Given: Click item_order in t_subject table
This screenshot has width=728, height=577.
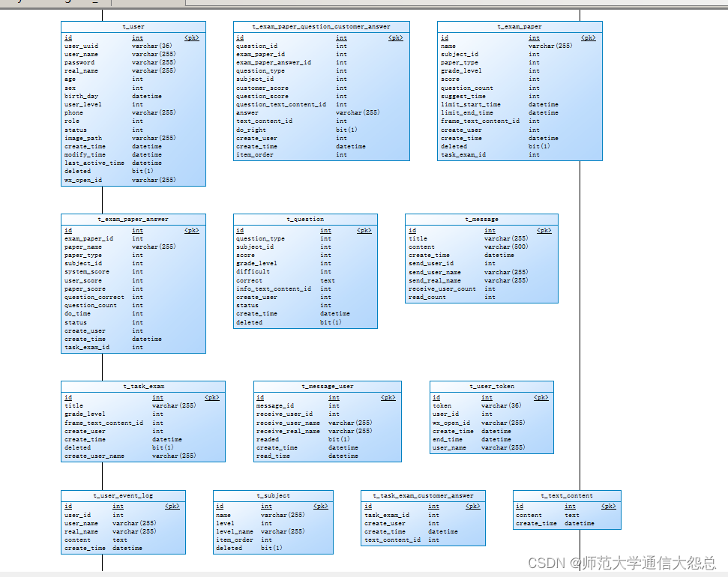Looking at the screenshot, I should tap(235, 540).
